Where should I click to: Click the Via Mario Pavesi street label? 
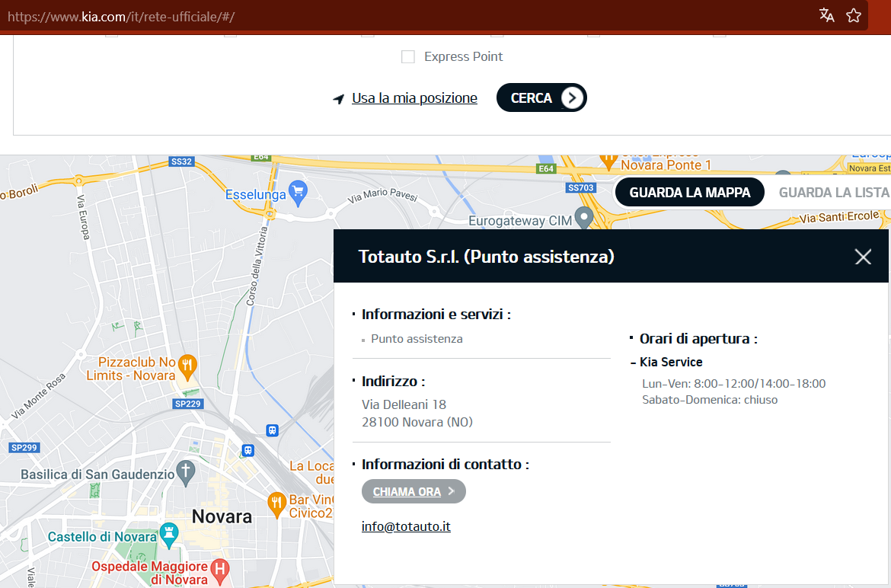coord(382,195)
